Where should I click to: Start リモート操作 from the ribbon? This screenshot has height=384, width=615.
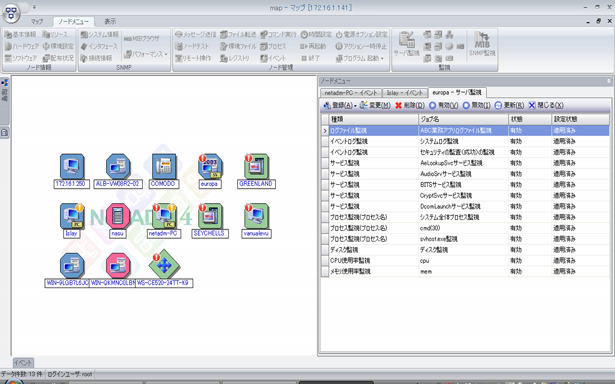[193, 58]
